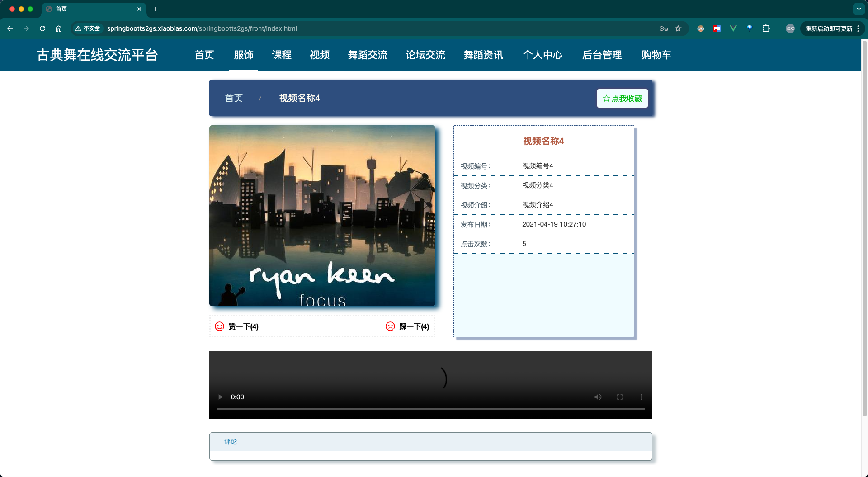Image resolution: width=868 pixels, height=477 pixels.
Task: Open the 舞蹈交流 navigation item
Action: click(x=368, y=55)
